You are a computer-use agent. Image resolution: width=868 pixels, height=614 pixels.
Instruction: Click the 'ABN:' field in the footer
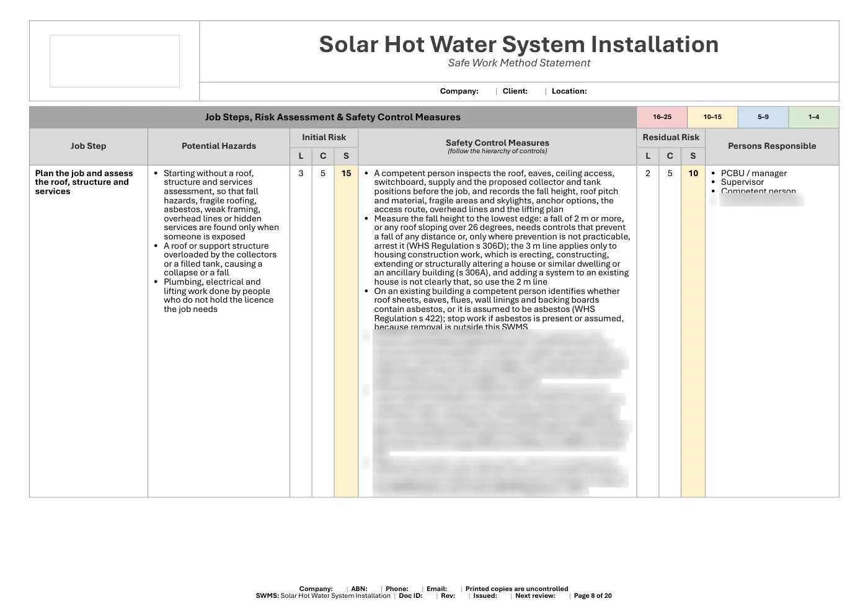point(360,589)
